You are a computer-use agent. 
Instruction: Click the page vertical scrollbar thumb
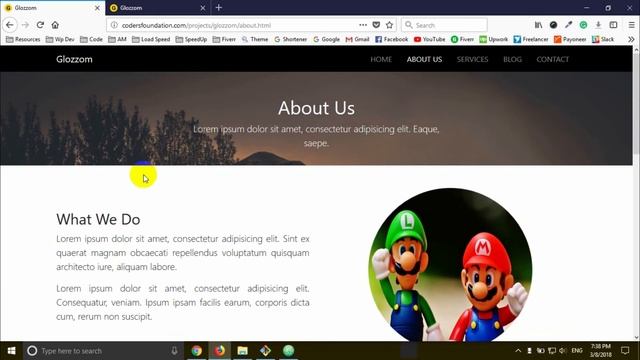pos(636,104)
